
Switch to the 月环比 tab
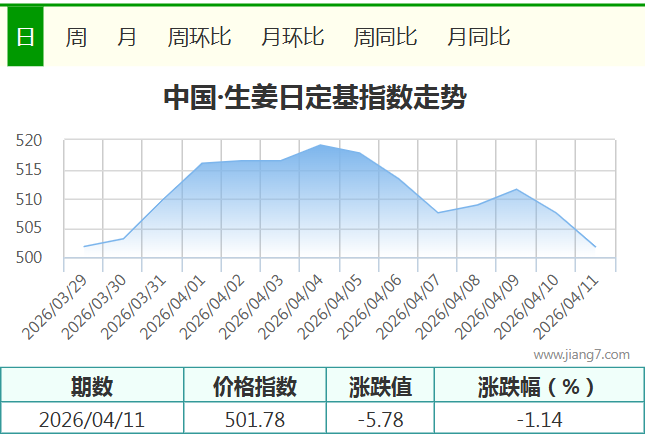[x=293, y=37]
